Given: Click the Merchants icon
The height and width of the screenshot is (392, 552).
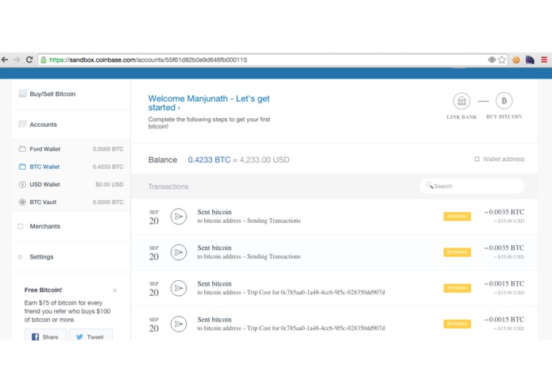Looking at the screenshot, I should (x=21, y=226).
